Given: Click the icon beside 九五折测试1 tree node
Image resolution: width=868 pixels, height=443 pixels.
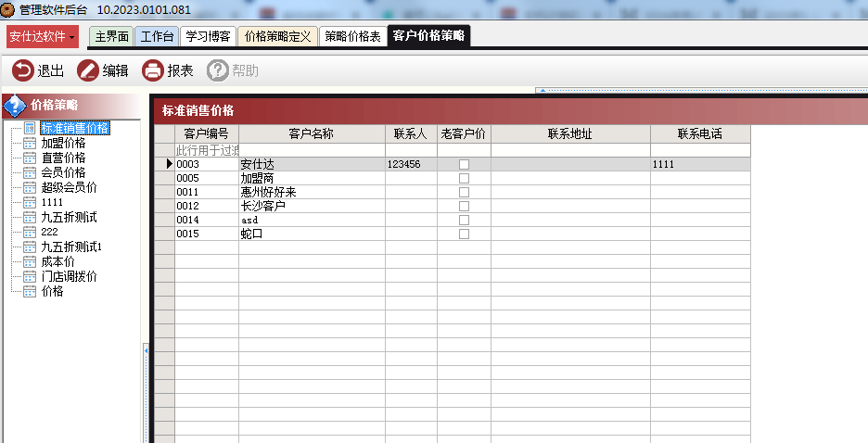Looking at the screenshot, I should coord(30,247).
